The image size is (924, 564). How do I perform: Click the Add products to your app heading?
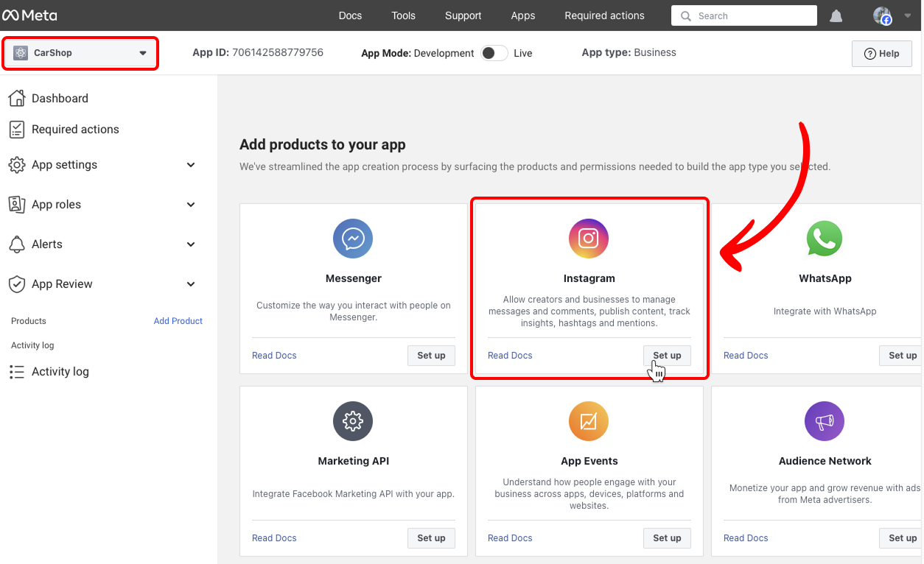coord(323,145)
